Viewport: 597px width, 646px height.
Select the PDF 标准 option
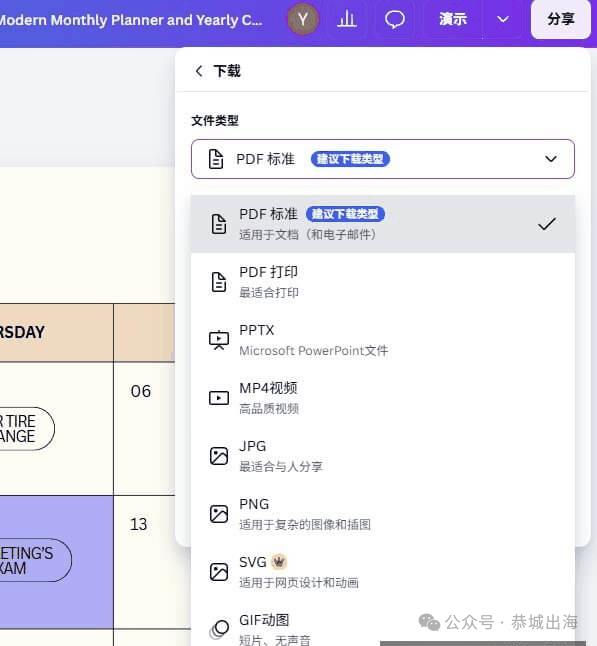click(x=383, y=224)
